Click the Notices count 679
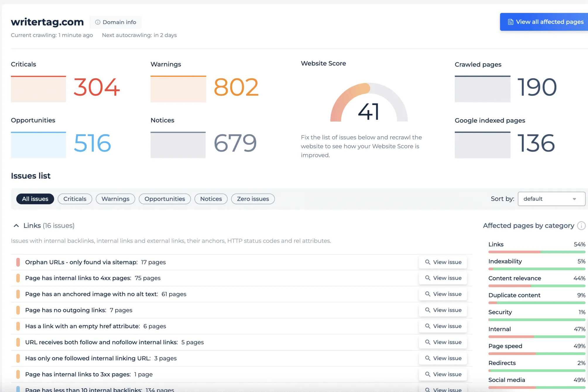Viewport: 588px width, 392px height. 235,143
